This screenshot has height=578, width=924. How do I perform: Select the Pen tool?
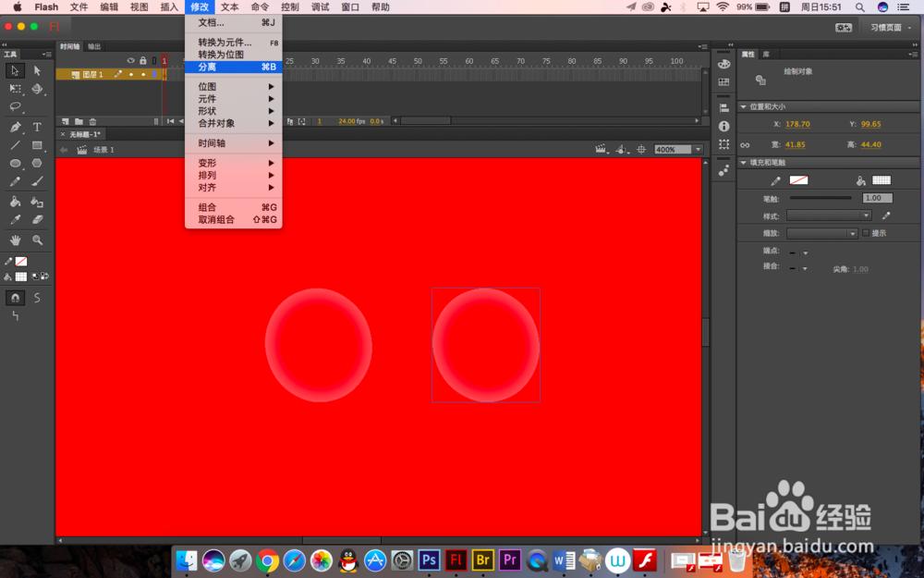point(15,127)
